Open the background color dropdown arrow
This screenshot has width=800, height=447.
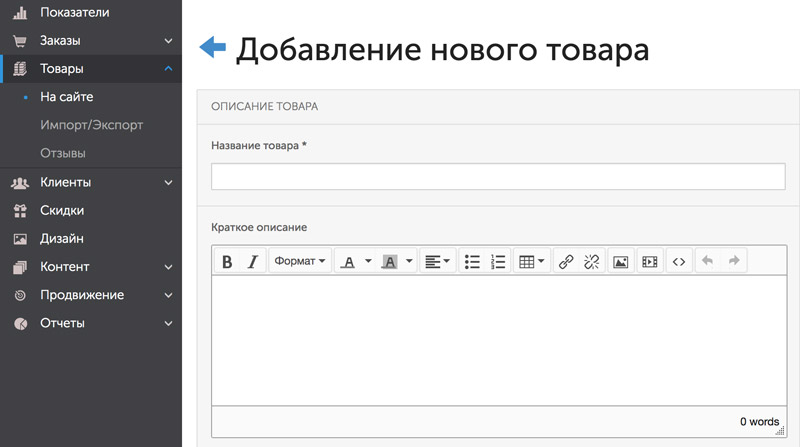pos(409,261)
